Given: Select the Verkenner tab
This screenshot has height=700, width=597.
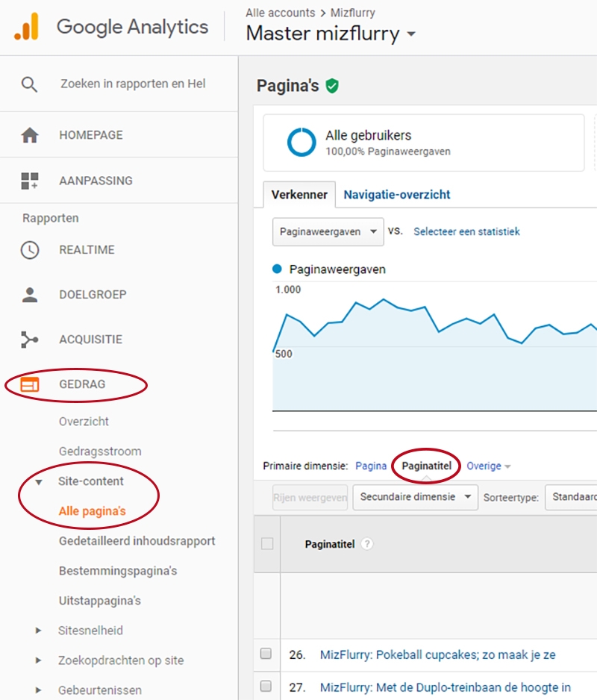Looking at the screenshot, I should (x=298, y=194).
